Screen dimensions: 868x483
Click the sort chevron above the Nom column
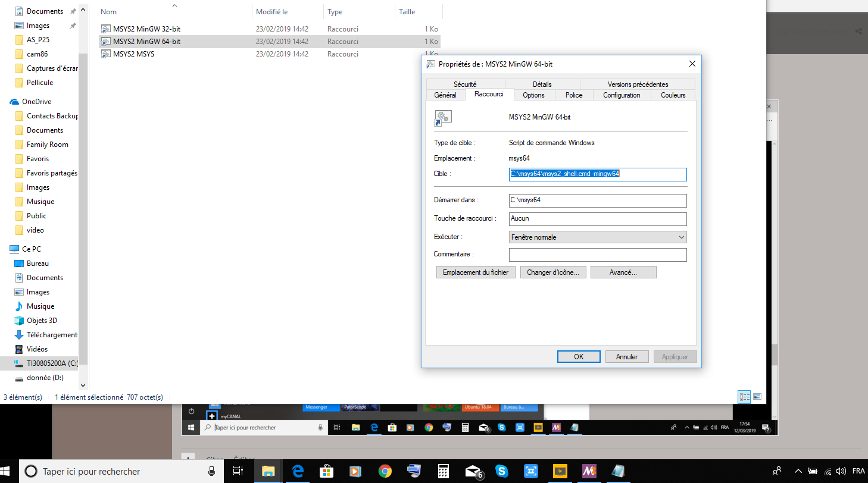(x=174, y=5)
